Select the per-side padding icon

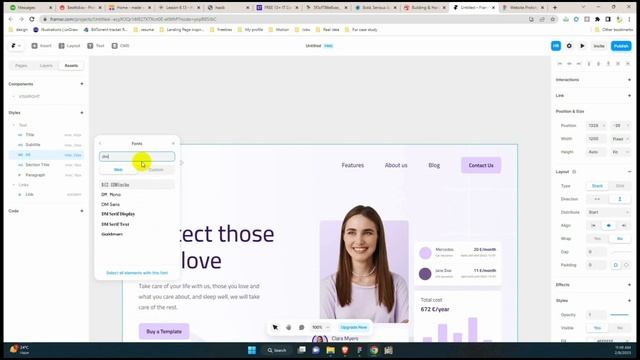point(626,265)
